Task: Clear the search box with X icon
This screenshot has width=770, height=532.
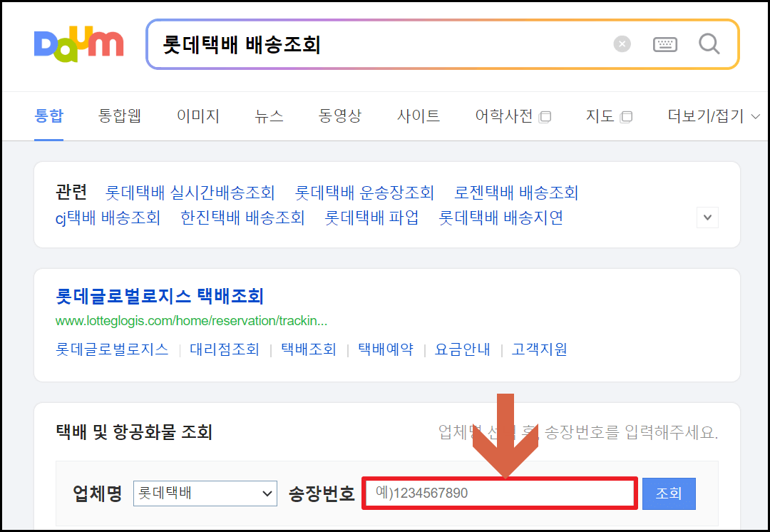Action: coord(622,44)
